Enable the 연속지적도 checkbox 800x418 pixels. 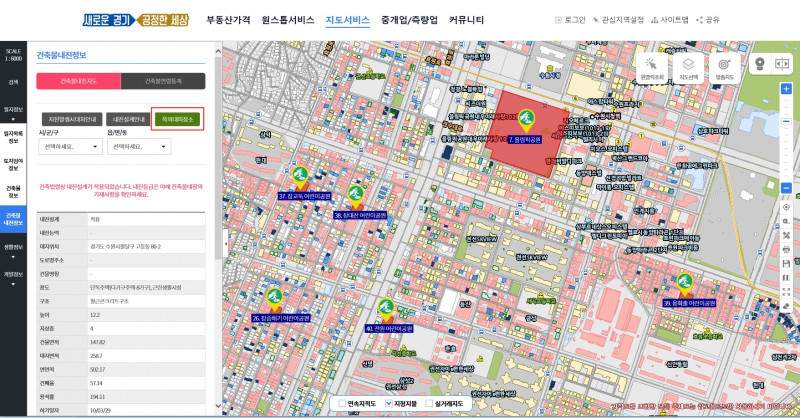[342, 404]
